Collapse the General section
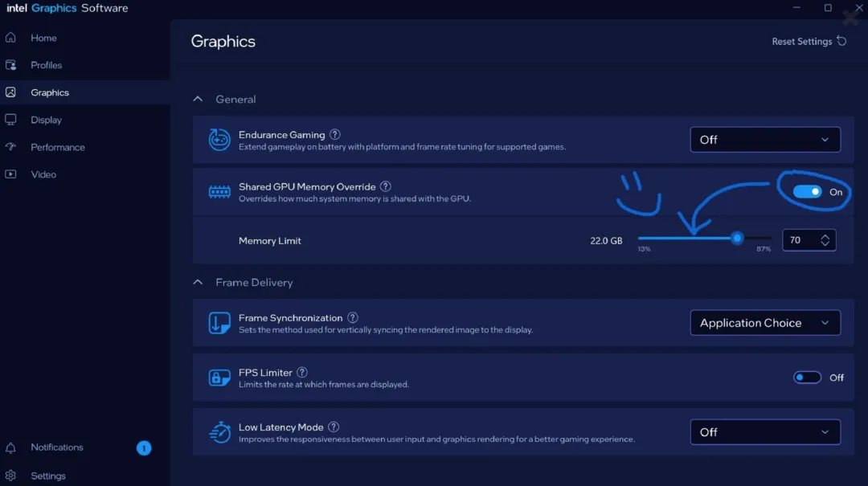Image resolution: width=868 pixels, height=486 pixels. coord(198,100)
